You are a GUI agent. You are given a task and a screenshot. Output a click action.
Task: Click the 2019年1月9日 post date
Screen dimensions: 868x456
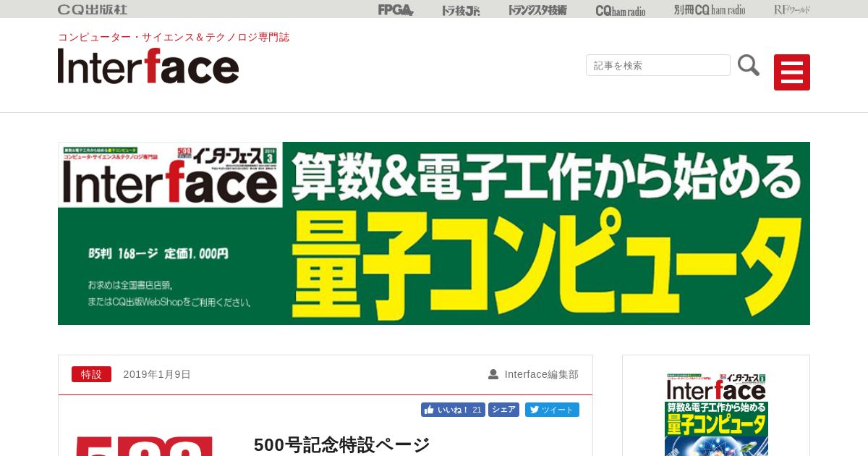click(157, 374)
